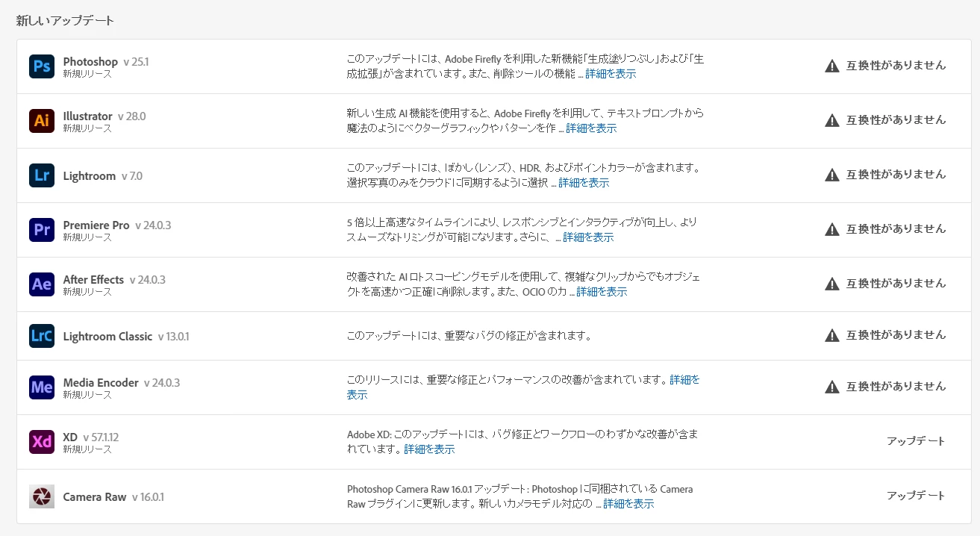Screen dimensions: 980x536
Task: Click the After Effects v 24.0.3 name
Action: pyautogui.click(x=114, y=280)
